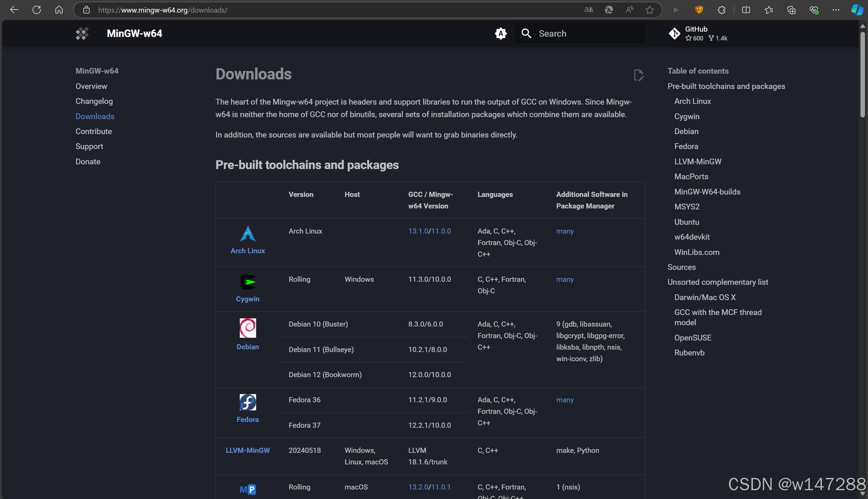Click the Arch Linux logo icon

[x=248, y=234]
